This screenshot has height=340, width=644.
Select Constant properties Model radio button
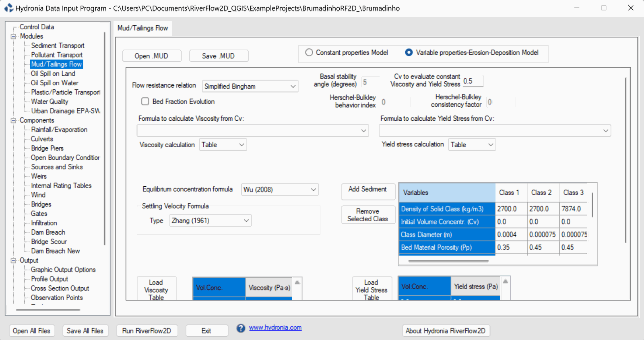point(309,53)
